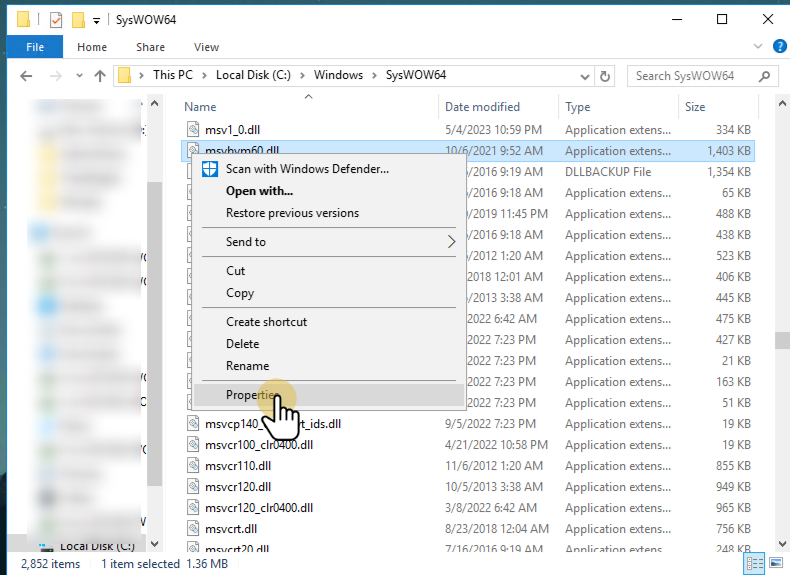Click file list scrollbar down arrow
Screen dimensions: 790x575
pyautogui.click(x=782, y=544)
